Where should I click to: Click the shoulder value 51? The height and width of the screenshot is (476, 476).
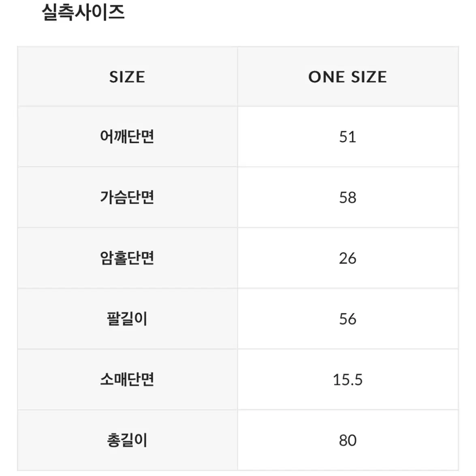[348, 137]
